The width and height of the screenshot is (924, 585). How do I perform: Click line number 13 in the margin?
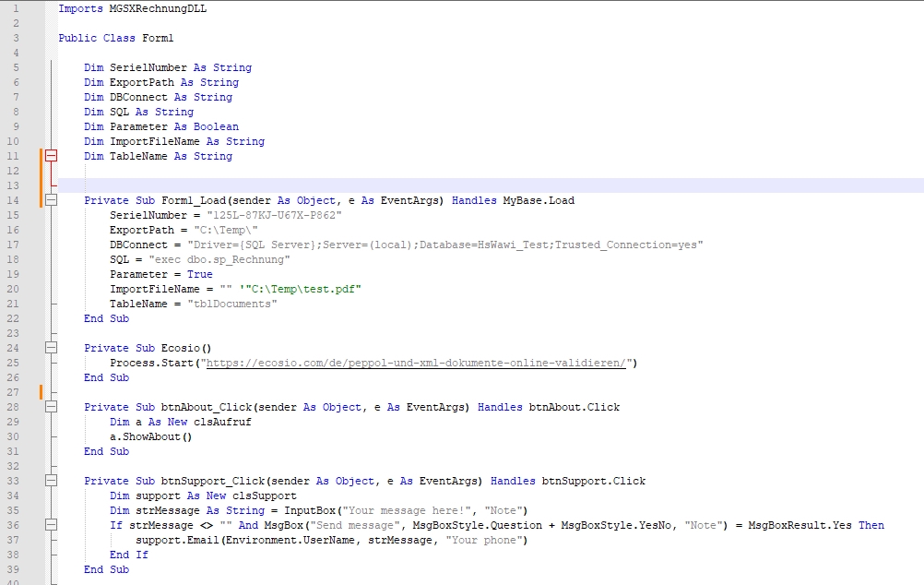pos(13,185)
